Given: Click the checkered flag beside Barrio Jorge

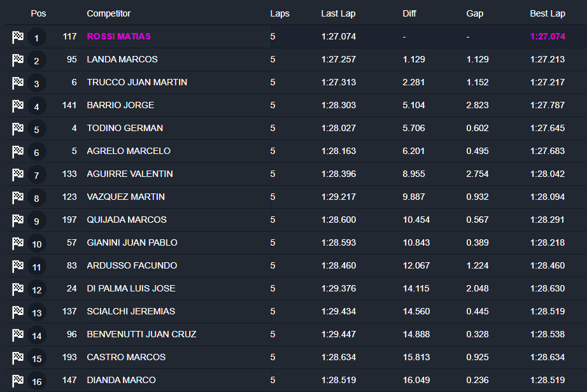Looking at the screenshot, I should tap(18, 106).
